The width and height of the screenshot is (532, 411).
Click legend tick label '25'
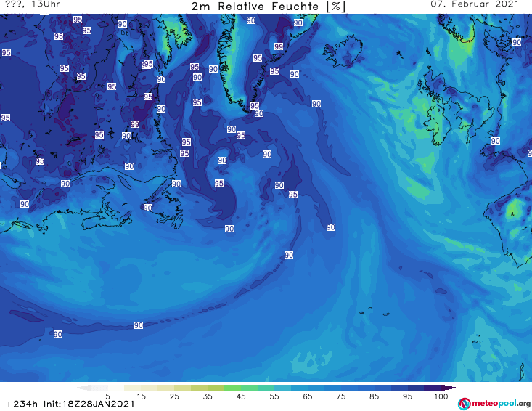174,396
